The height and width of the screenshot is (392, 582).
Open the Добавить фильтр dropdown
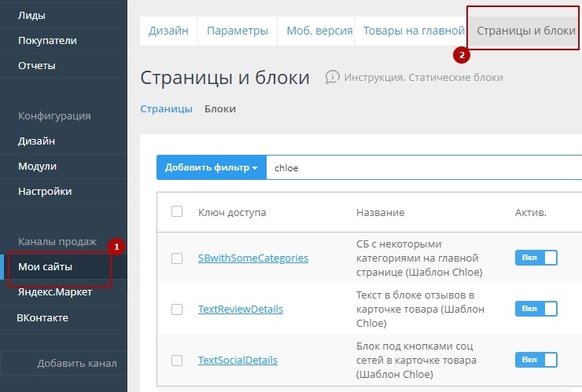point(211,168)
